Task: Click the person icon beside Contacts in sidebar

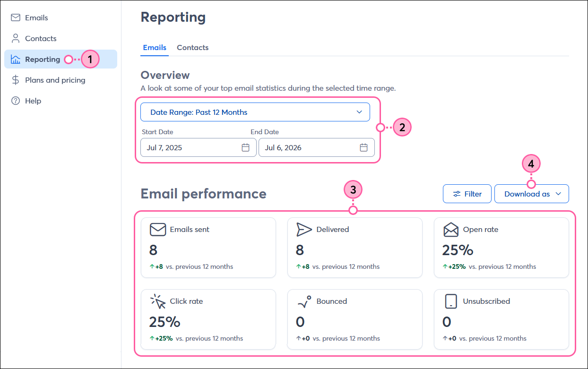Action: [x=16, y=38]
